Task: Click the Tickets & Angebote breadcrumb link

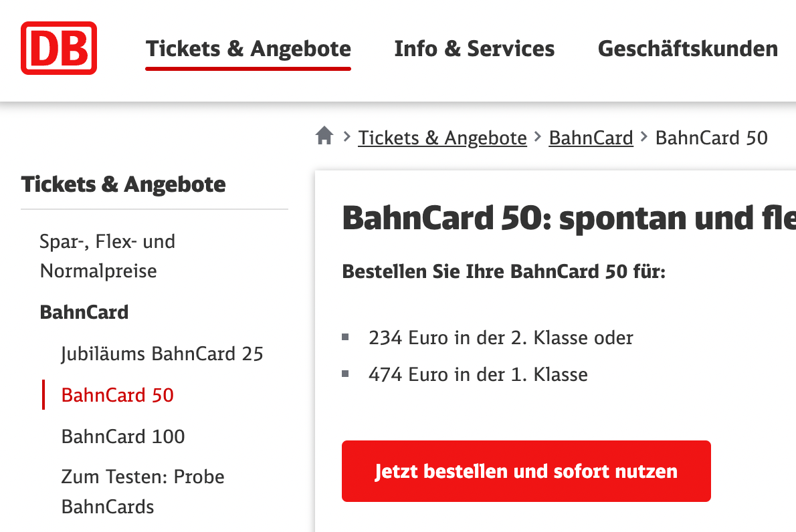Action: point(442,138)
